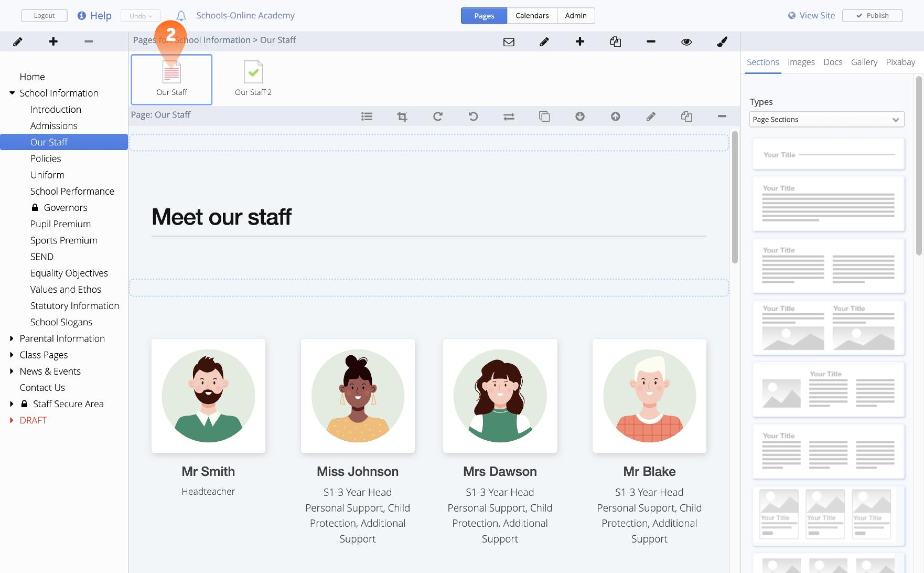Click the rotate clockwise icon

[x=438, y=116]
